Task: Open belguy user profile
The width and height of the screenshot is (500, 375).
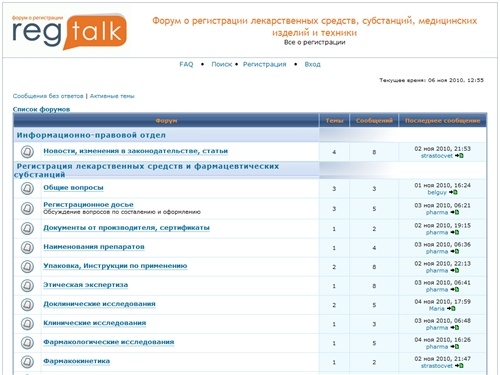Action: tap(437, 192)
